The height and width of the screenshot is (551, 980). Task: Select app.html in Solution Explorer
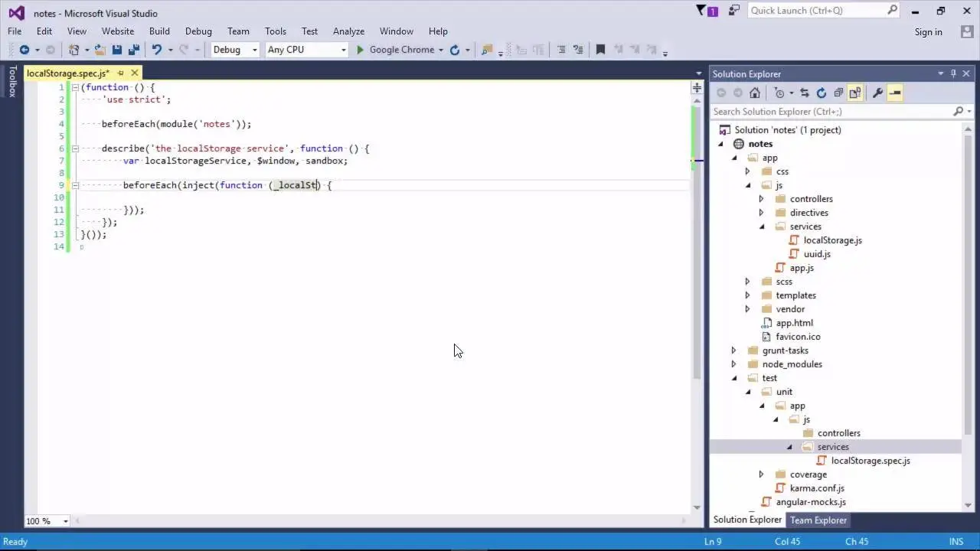[794, 323]
